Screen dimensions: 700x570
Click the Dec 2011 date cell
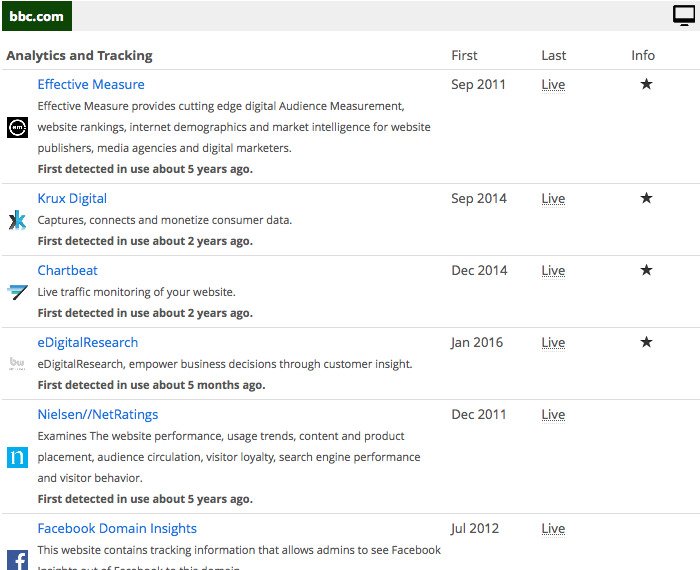479,414
